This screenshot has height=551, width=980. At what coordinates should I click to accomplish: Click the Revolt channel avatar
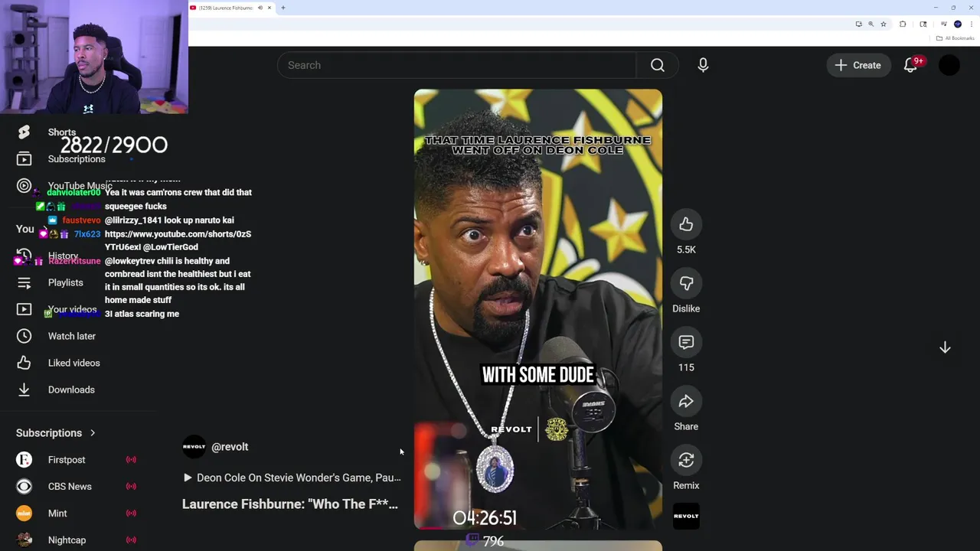click(x=194, y=447)
